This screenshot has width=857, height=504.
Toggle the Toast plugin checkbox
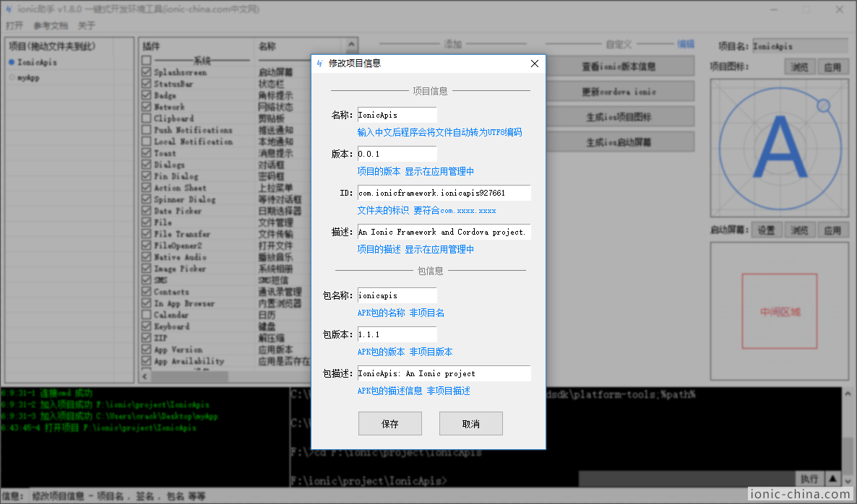(x=147, y=153)
